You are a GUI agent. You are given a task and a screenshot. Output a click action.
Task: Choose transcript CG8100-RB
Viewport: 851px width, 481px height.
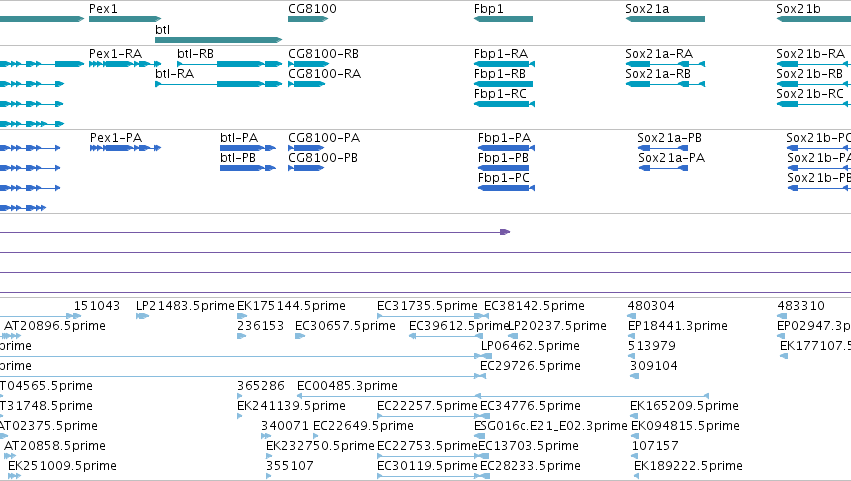[x=323, y=54]
